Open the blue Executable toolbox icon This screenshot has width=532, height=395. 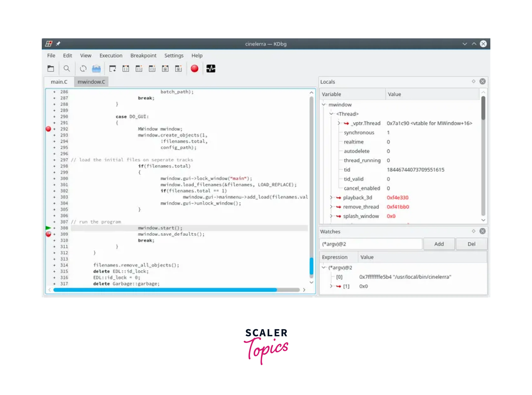pyautogui.click(x=96, y=69)
